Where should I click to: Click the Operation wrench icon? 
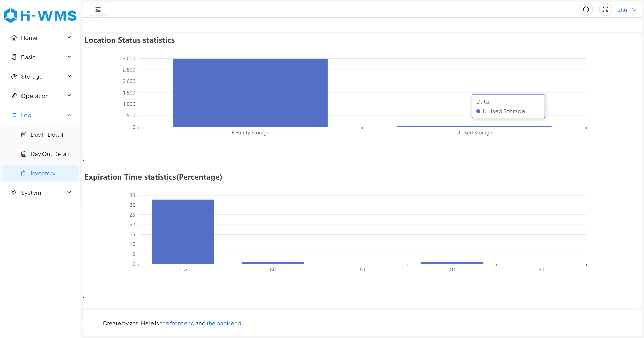click(x=14, y=96)
